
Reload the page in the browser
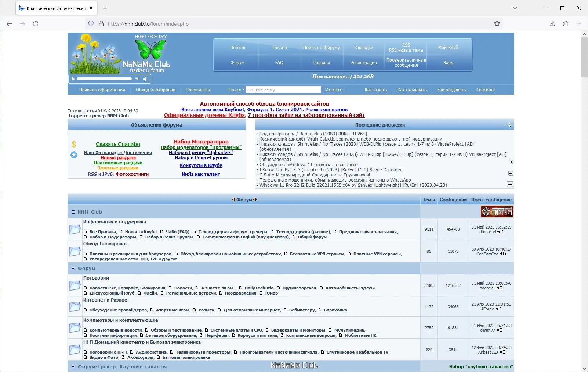click(x=36, y=24)
